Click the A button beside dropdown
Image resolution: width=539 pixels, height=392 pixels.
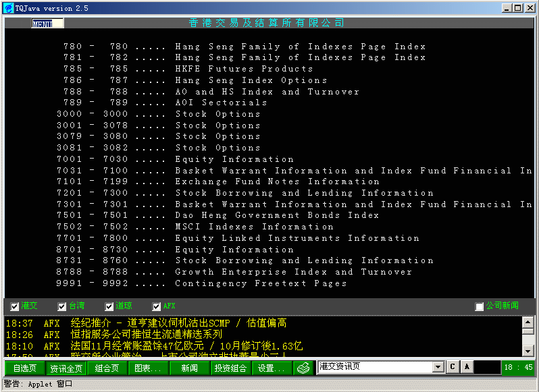click(467, 366)
